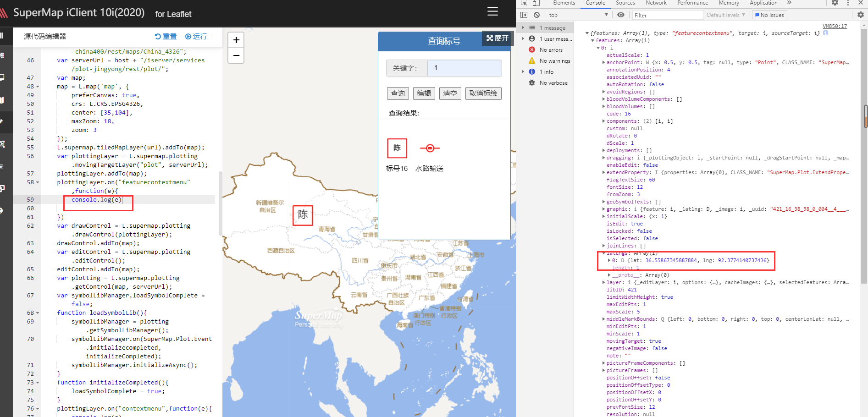Viewport: 868px width, 417px height.
Task: Close the DevTools panel
Action: 861,3
